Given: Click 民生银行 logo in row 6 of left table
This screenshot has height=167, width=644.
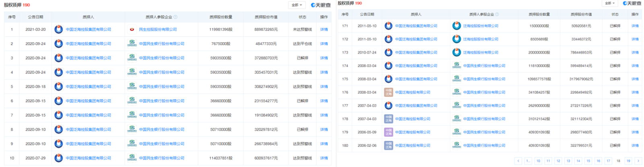Looking at the screenshot, I should pyautogui.click(x=132, y=101).
